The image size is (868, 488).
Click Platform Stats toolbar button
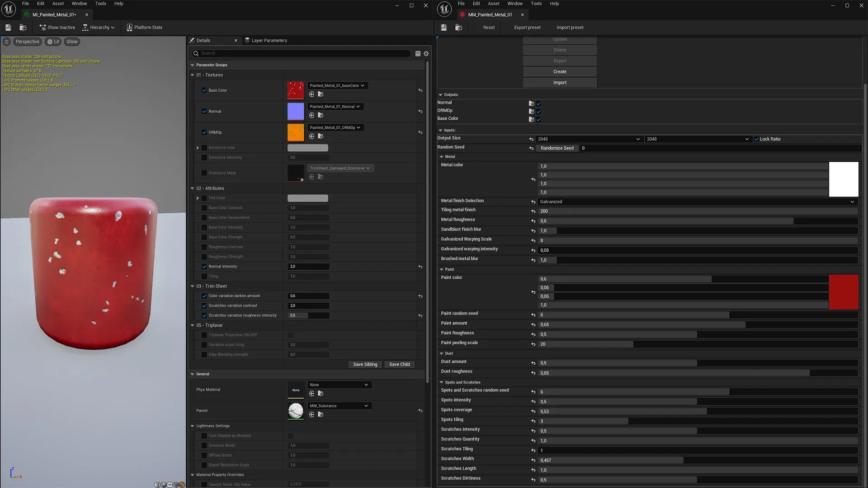pos(144,28)
